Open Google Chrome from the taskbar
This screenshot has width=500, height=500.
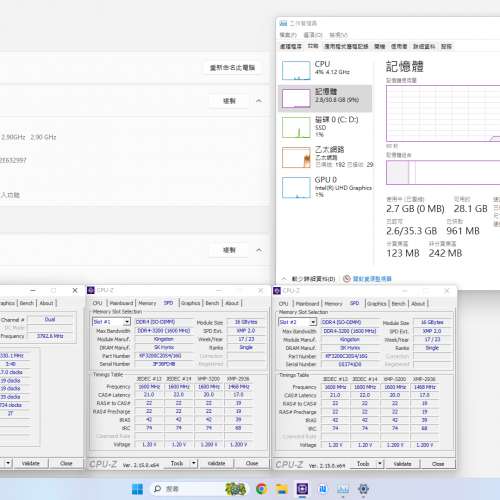[262, 489]
